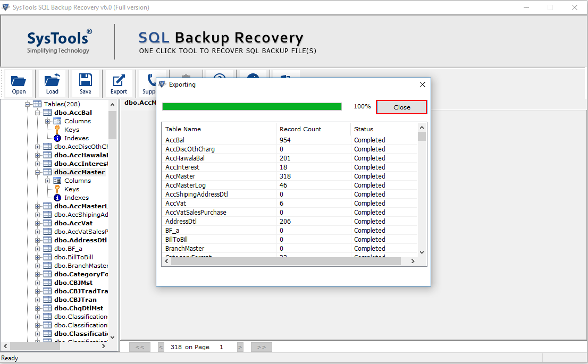Select dbo.AccVatSalesP table in tree
The width and height of the screenshot is (588, 364).
(x=81, y=232)
